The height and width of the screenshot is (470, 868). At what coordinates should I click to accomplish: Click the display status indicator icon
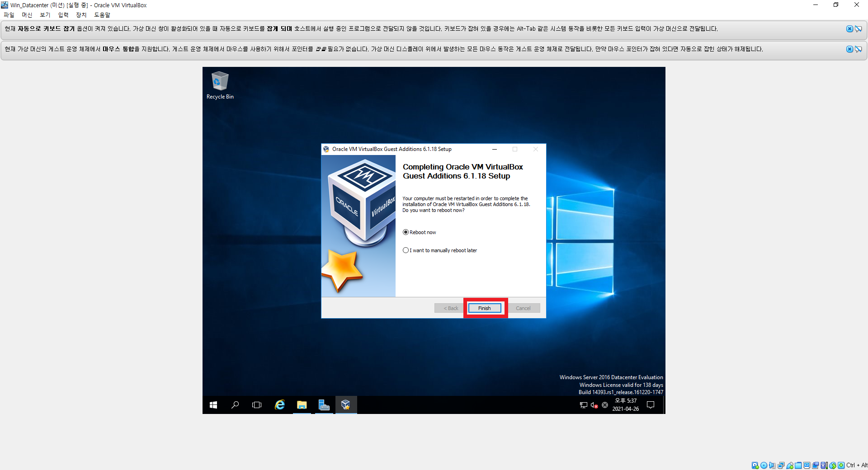tap(807, 465)
